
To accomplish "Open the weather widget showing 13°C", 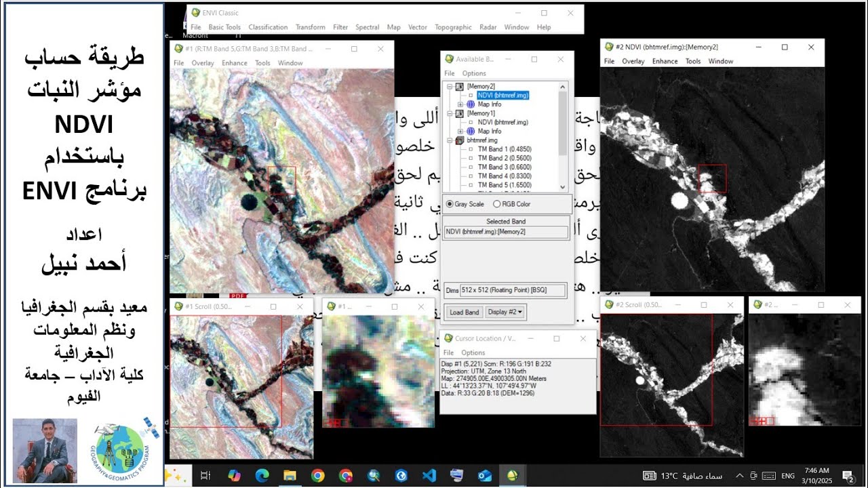I will pyautogui.click(x=684, y=476).
